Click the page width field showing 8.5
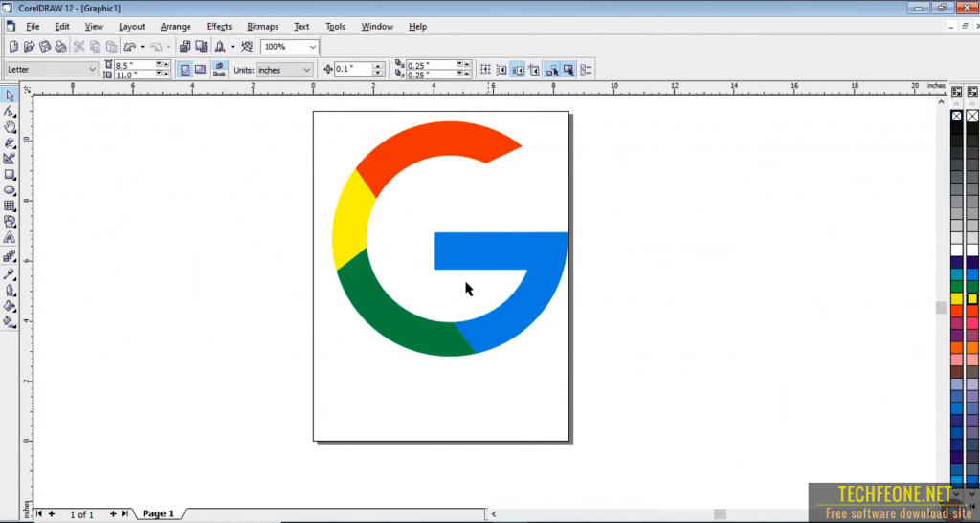980x523 pixels. [134, 65]
